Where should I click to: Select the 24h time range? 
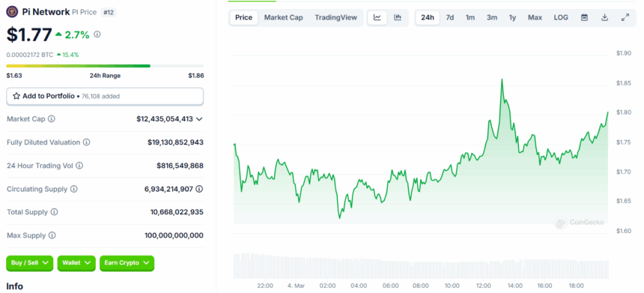pos(428,18)
